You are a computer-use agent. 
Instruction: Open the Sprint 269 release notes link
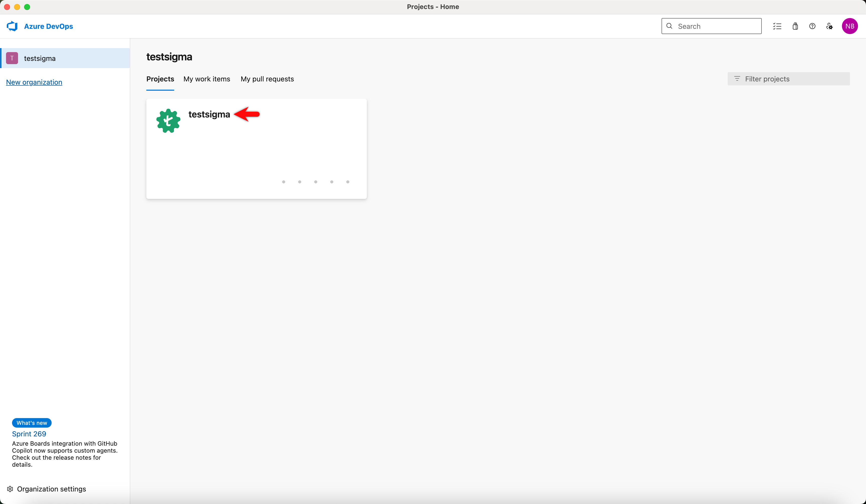click(x=29, y=434)
